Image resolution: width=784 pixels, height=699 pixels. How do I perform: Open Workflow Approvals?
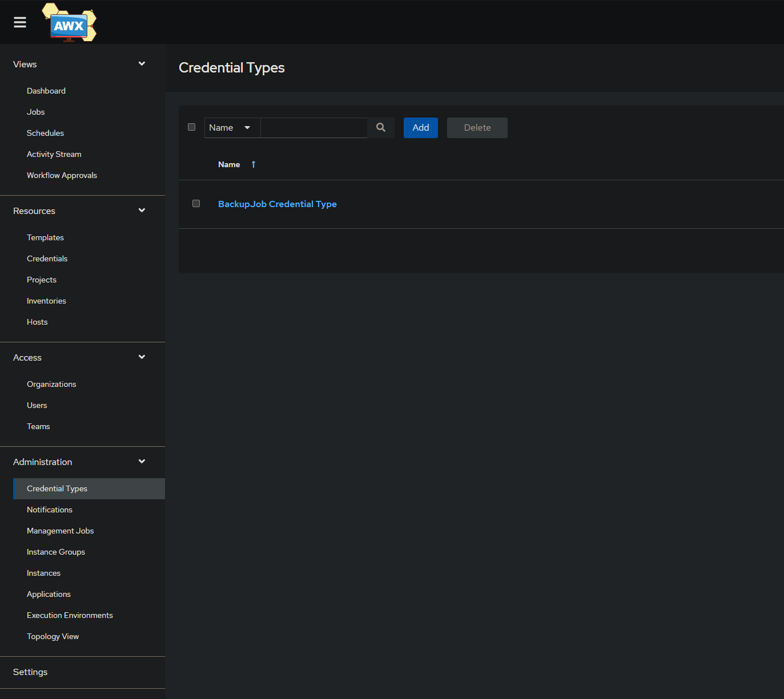(62, 175)
